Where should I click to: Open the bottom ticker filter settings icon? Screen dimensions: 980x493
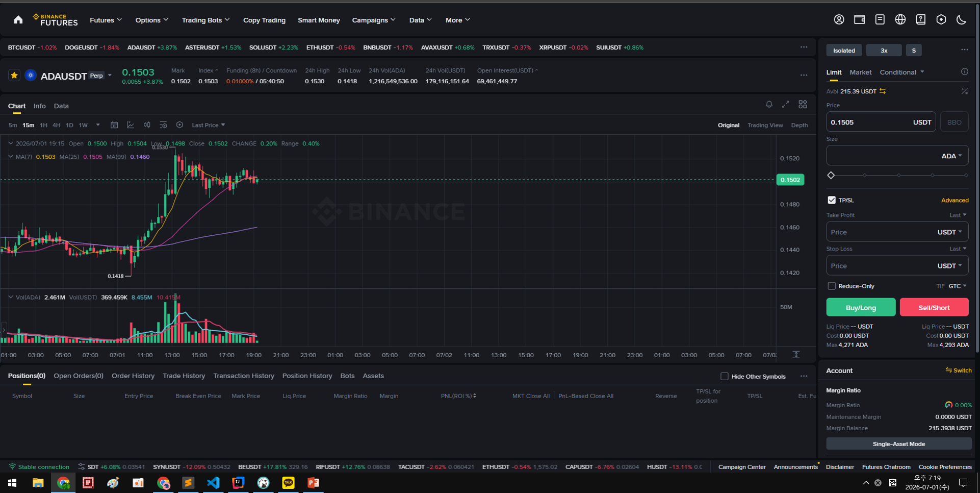pyautogui.click(x=82, y=467)
